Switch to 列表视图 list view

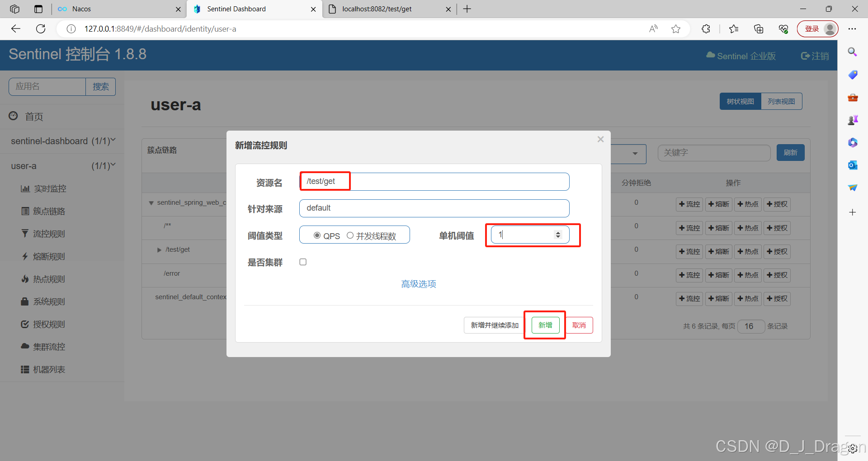click(x=781, y=101)
